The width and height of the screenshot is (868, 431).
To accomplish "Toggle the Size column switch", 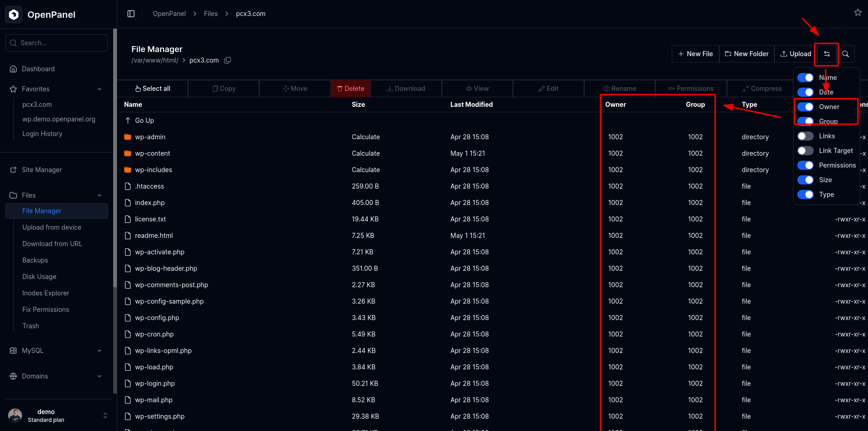I will [x=805, y=180].
